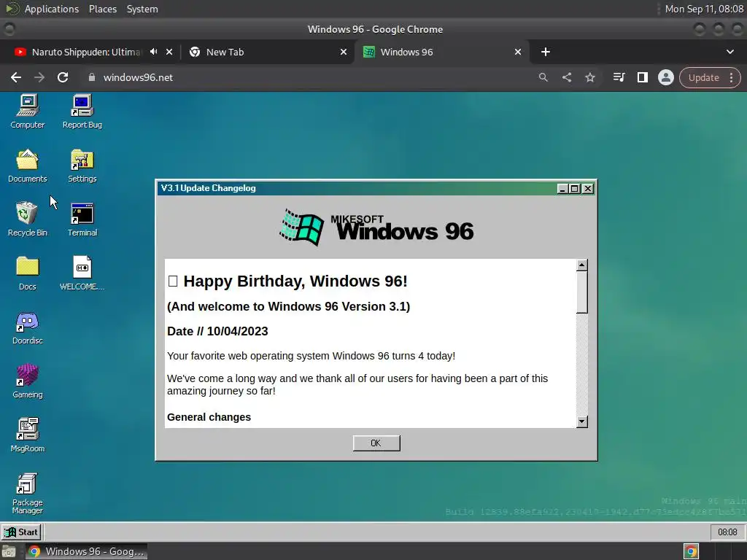Close the Naruto Shippuden tab
This screenshot has height=560, width=747.
pyautogui.click(x=169, y=52)
